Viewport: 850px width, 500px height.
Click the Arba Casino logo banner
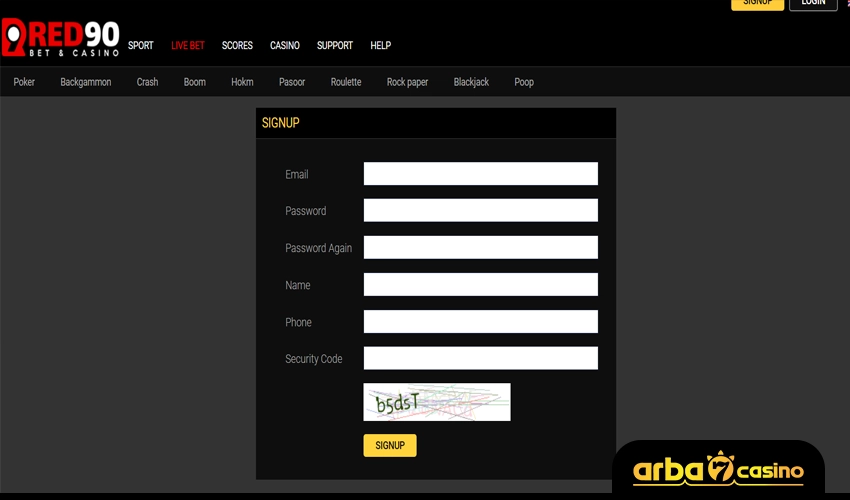pos(718,469)
